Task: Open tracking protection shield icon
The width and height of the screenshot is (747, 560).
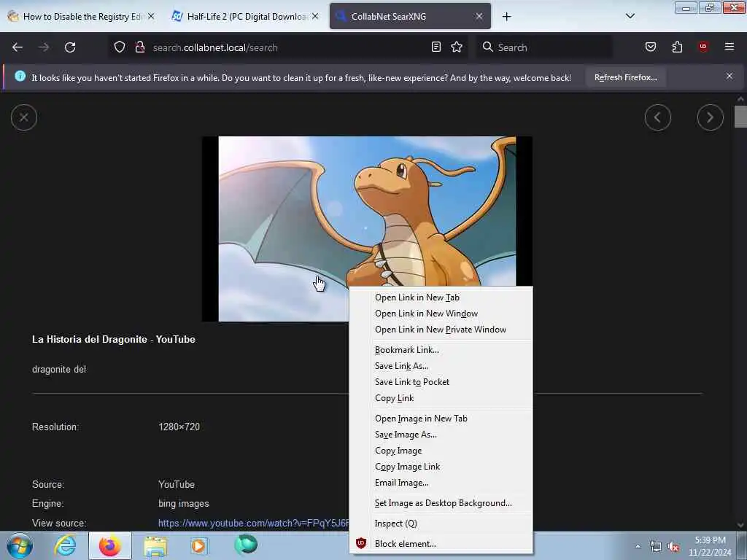Action: tap(120, 47)
